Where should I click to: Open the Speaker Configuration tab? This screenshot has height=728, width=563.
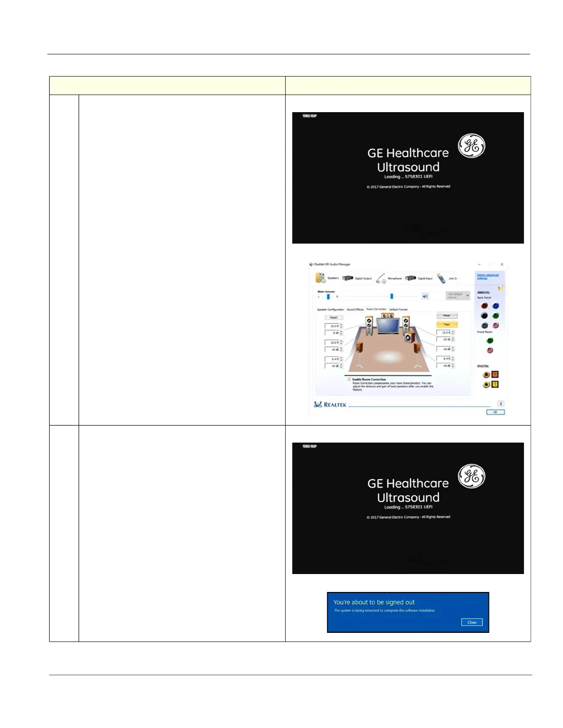pyautogui.click(x=330, y=310)
